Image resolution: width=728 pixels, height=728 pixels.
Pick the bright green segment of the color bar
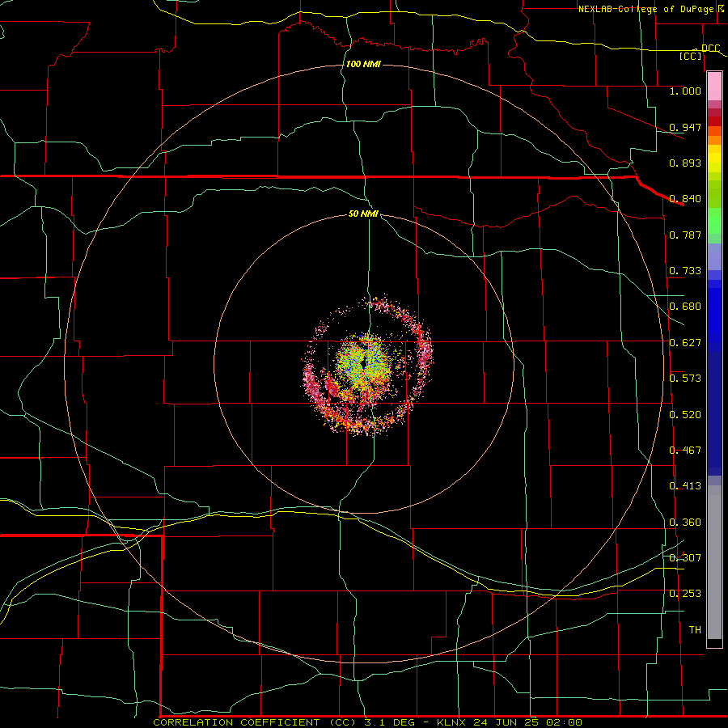714,221
